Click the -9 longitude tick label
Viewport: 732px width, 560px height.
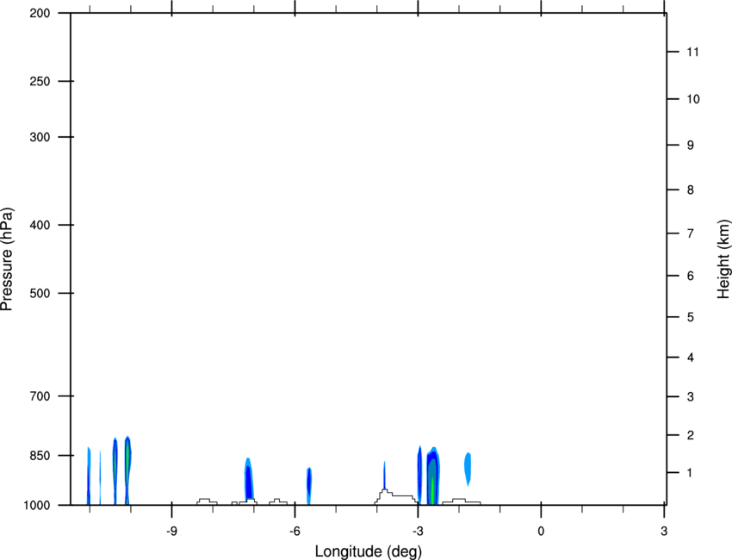[171, 532]
